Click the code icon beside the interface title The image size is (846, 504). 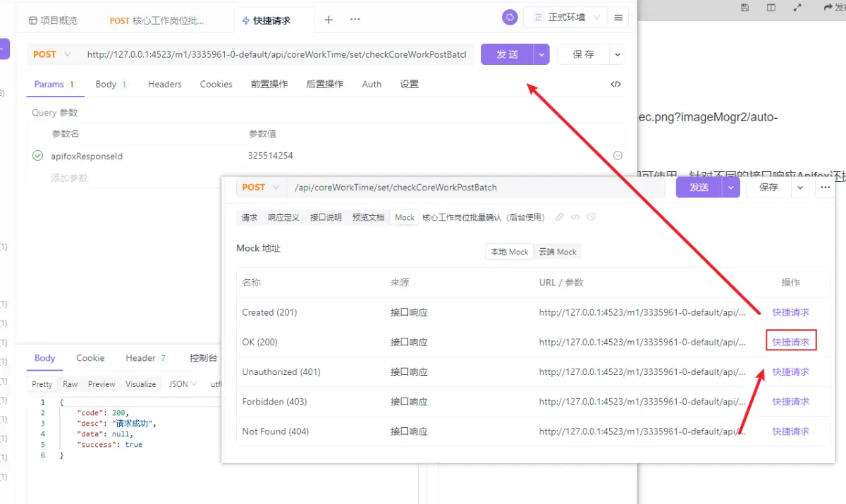575,217
